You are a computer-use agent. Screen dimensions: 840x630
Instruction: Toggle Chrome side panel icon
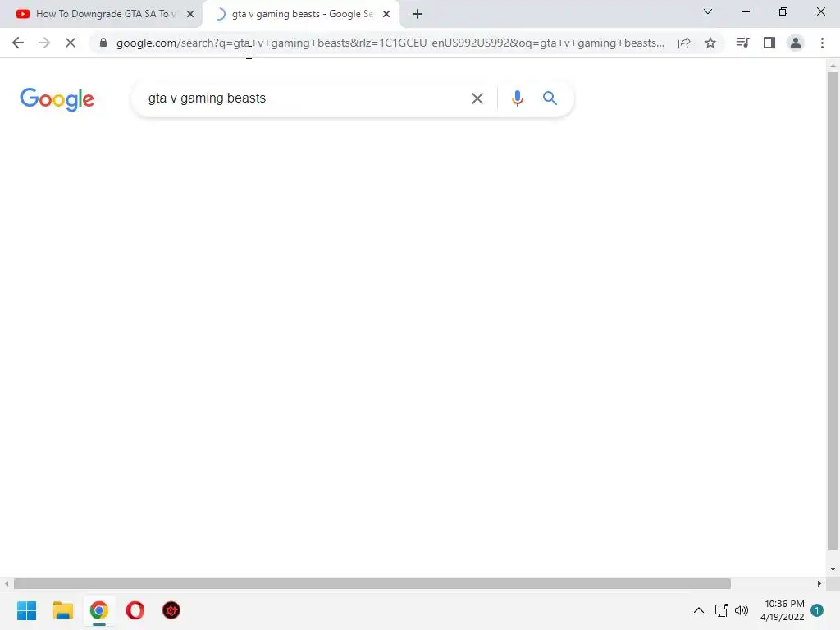pos(769,43)
